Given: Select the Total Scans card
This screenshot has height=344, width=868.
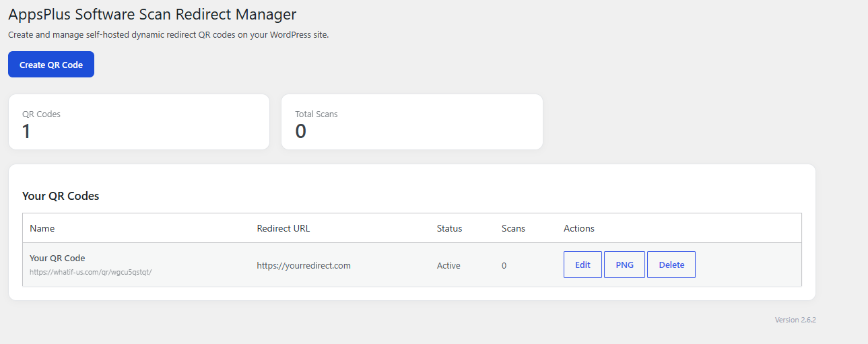Looking at the screenshot, I should (412, 122).
